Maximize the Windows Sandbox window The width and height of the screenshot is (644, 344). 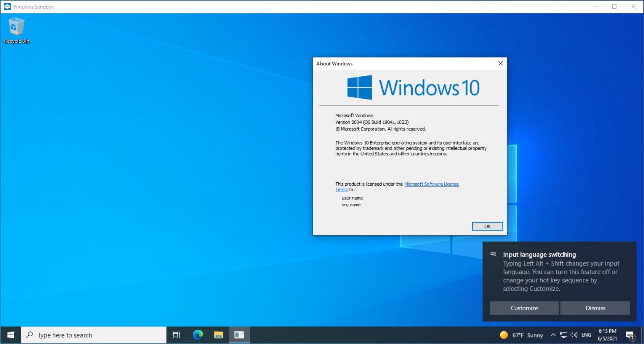(614, 7)
